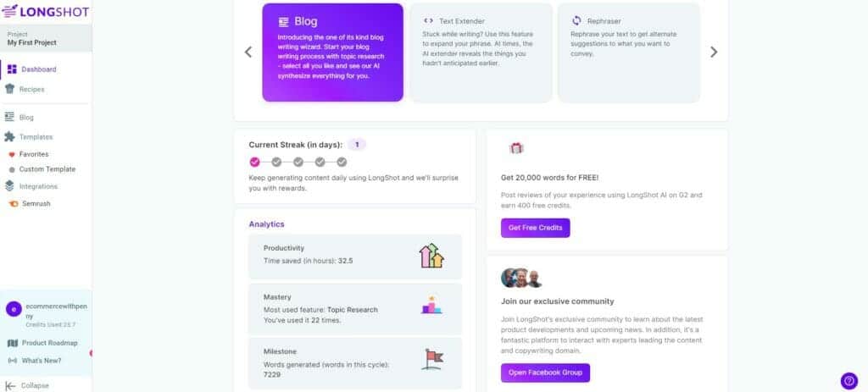Click the help question mark icon
This screenshot has width=868, height=392.
[849, 380]
